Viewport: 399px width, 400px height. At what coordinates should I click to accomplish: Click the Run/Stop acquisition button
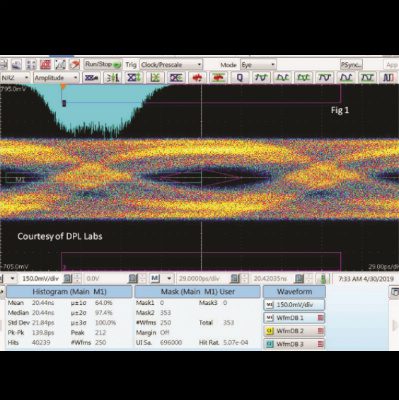[x=103, y=64]
